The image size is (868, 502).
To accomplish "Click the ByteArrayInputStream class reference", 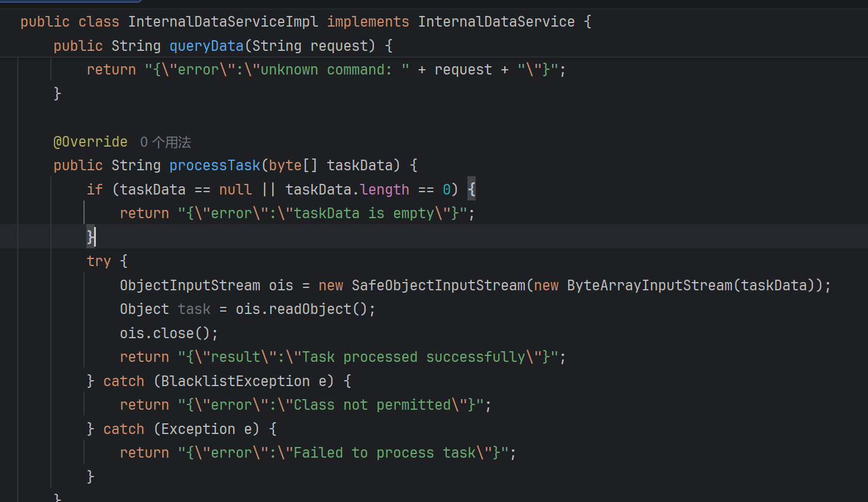I will coord(650,286).
